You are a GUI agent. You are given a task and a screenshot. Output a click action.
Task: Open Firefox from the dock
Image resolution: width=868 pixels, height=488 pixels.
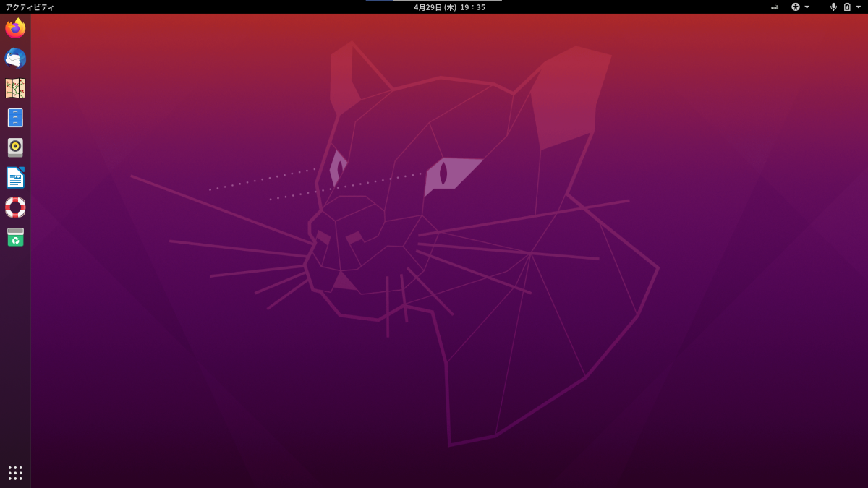[x=14, y=29]
